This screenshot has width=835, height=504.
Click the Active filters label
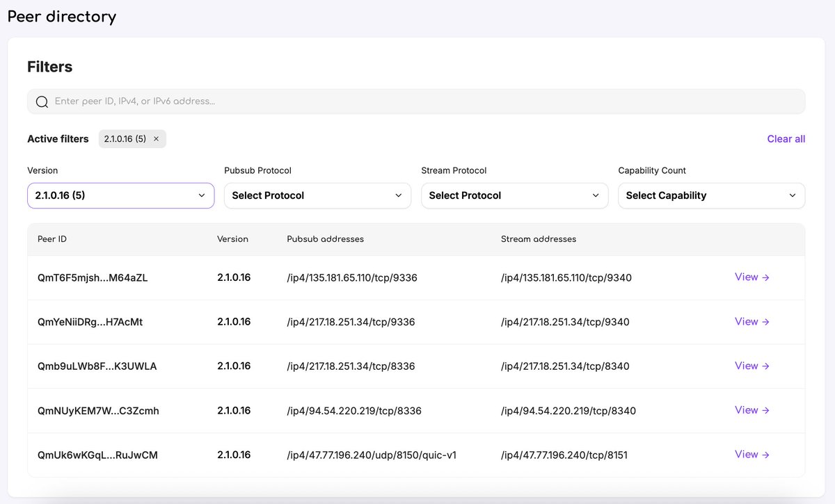pyautogui.click(x=58, y=139)
